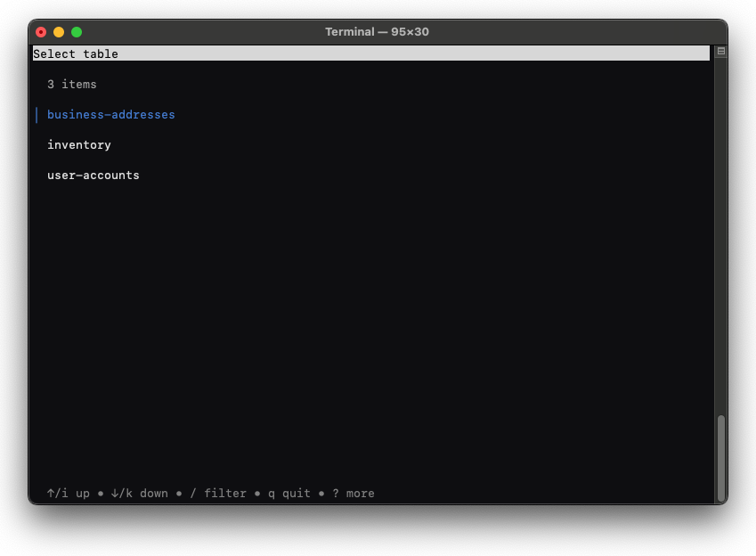Click the empty scrollbar track above the thumb
The image size is (756, 556).
[x=720, y=232]
